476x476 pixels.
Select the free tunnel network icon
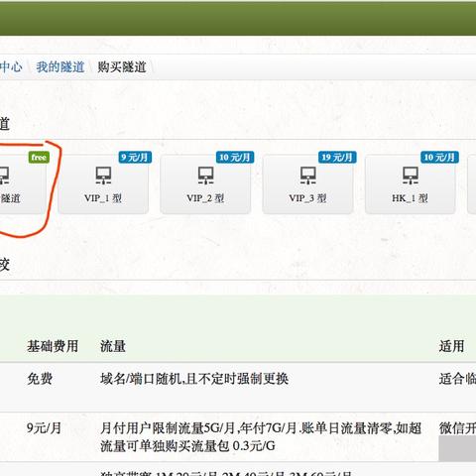(x=4, y=176)
